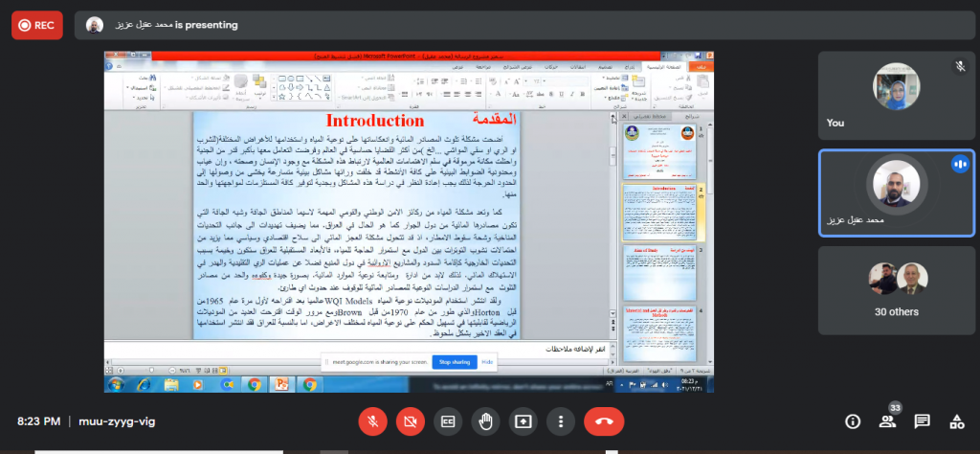Show the participants list with 33 people
Screen dimensions: 980x454
(x=887, y=421)
